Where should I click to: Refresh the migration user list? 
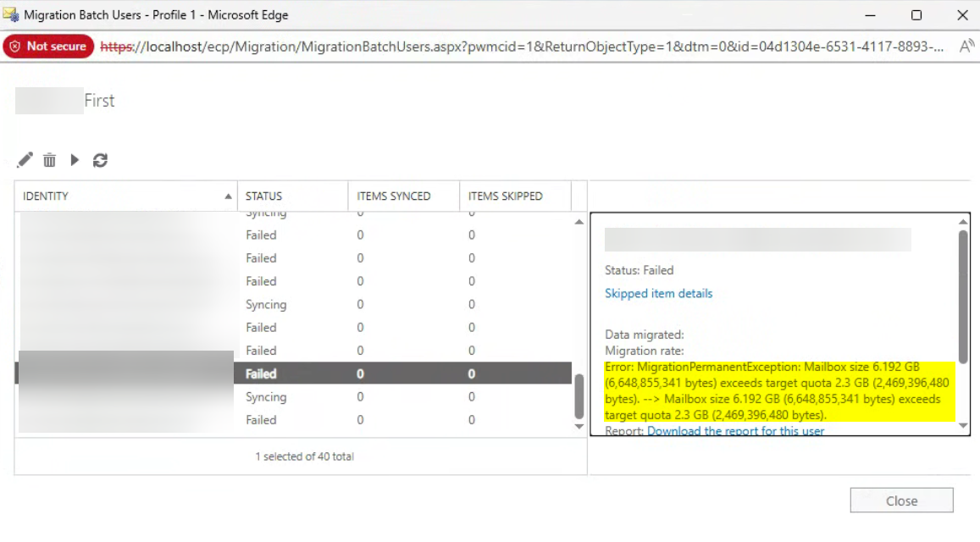click(x=100, y=160)
